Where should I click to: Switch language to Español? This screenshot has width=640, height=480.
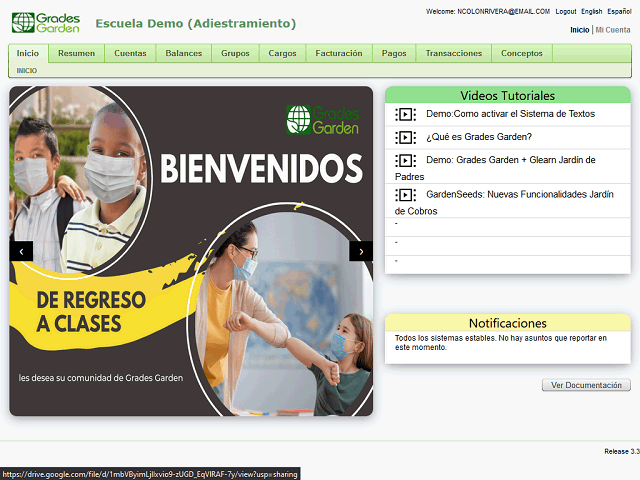(619, 11)
